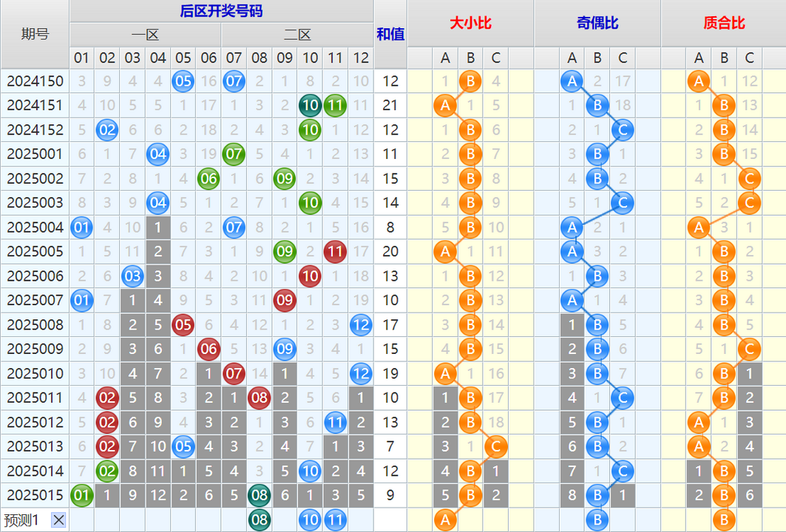The width and height of the screenshot is (786, 532).
Task: Select issue number 2024150
Action: tap(35, 81)
